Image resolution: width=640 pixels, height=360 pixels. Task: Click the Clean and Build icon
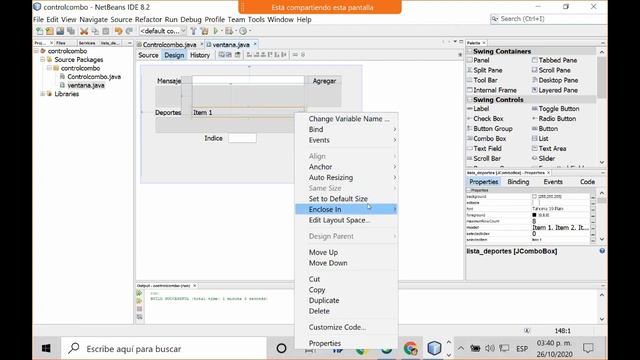pos(204,31)
